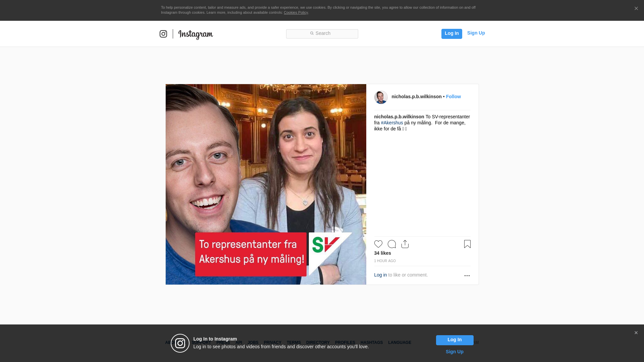Open the three-dot more options menu
Image resolution: width=644 pixels, height=362 pixels.
467,276
